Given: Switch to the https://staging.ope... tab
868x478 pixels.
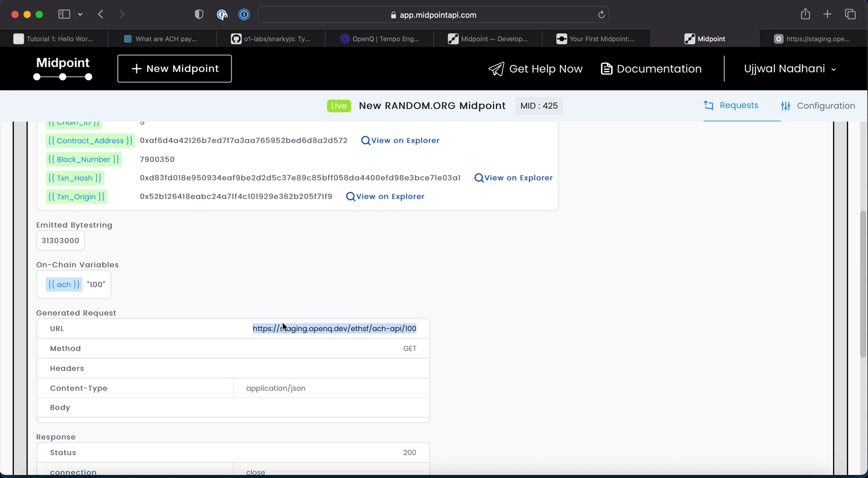Looking at the screenshot, I should 813,39.
